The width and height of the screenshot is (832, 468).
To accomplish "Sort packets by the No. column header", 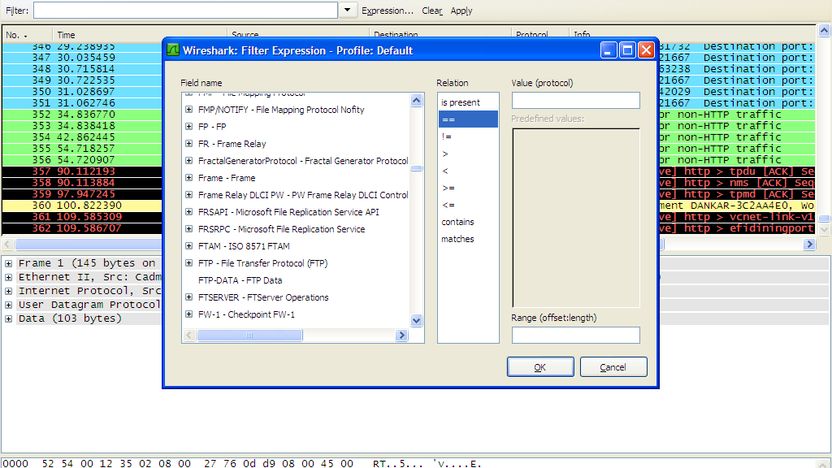I will pyautogui.click(x=27, y=35).
